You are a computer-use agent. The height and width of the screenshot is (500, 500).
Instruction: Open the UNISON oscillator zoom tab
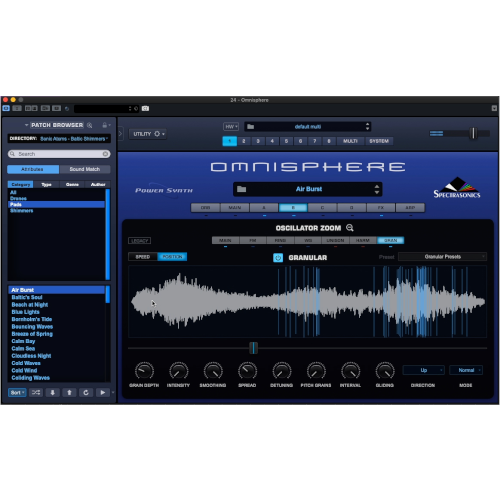coord(335,240)
